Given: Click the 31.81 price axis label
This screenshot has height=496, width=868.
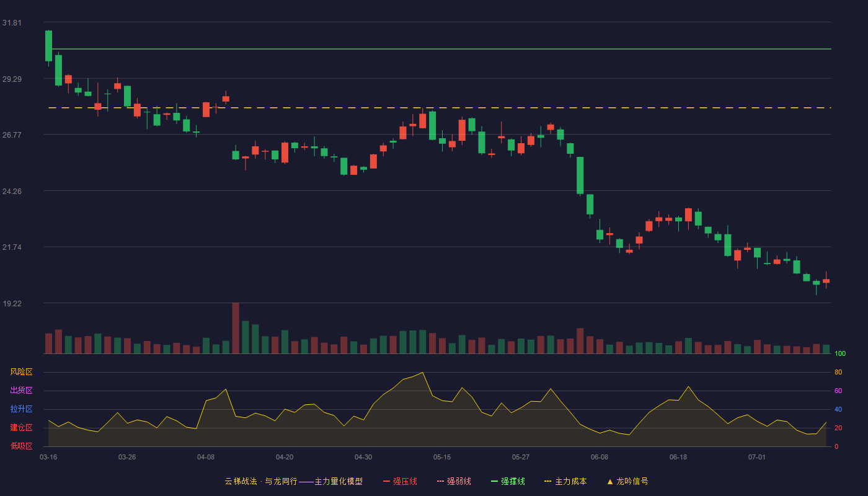Looking at the screenshot, I should point(12,23).
